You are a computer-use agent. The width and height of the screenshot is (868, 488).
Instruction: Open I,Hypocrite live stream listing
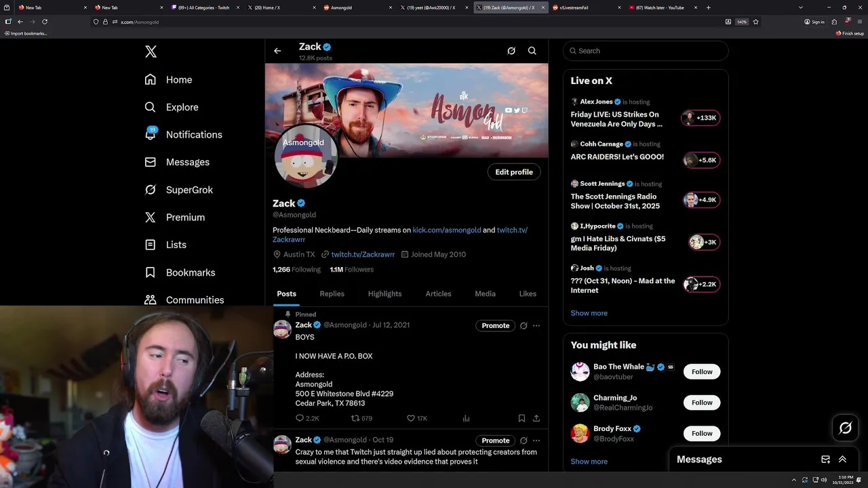tap(645, 237)
